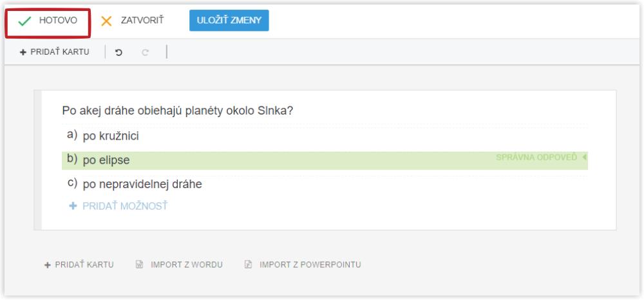Click the Hotovo button label
The width and height of the screenshot is (644, 300).
(x=58, y=21)
